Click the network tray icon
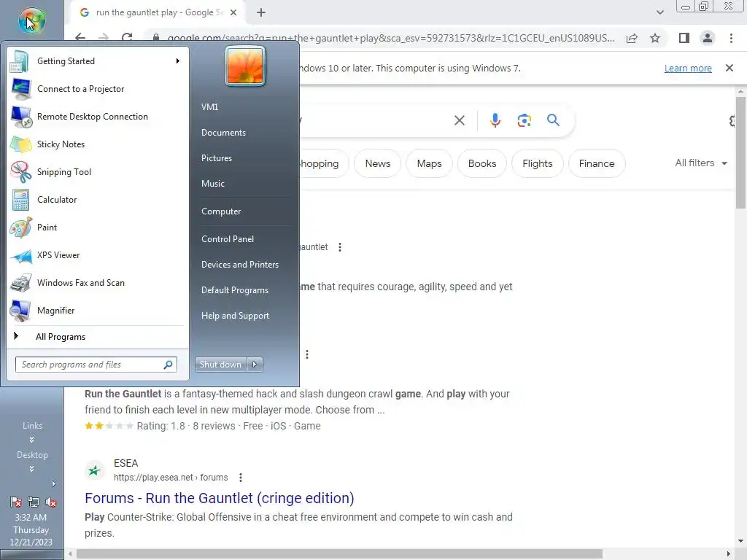 34,502
